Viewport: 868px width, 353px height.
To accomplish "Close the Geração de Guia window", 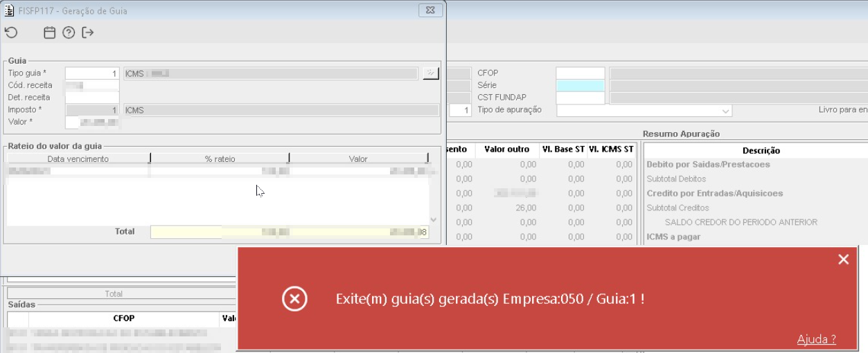I will coord(430,10).
